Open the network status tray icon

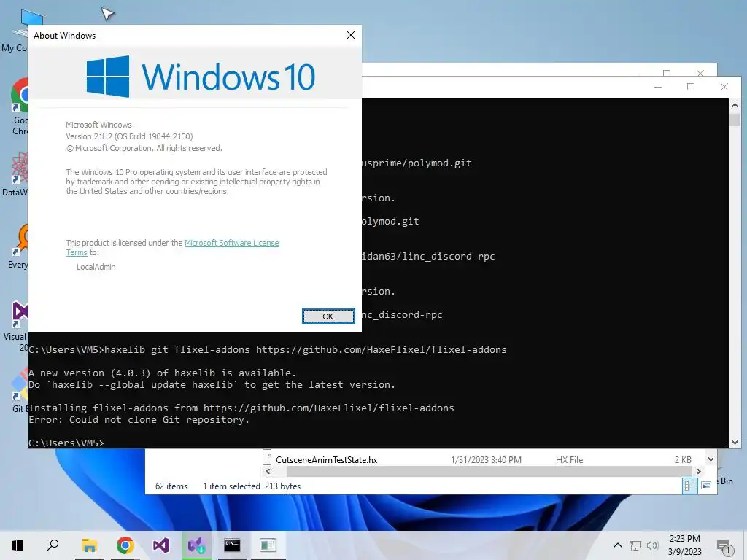coord(635,545)
